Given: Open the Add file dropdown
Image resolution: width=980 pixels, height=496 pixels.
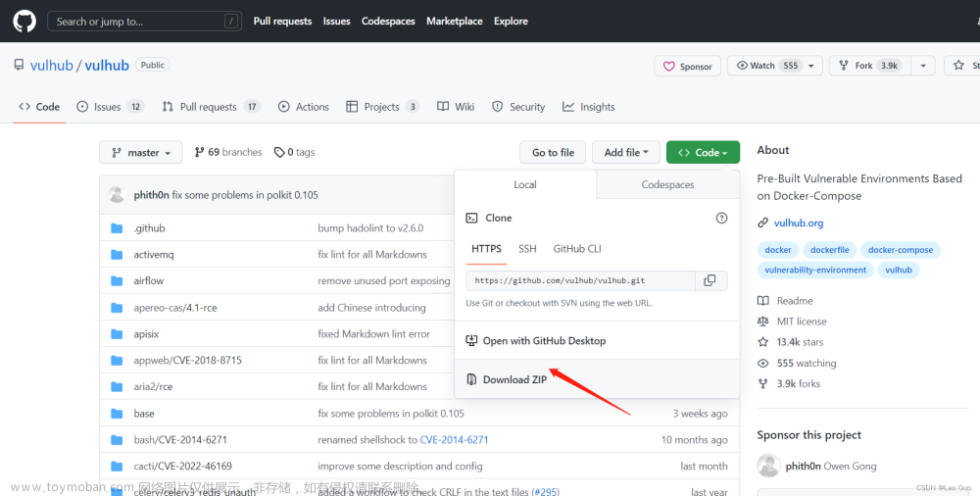Looking at the screenshot, I should tap(625, 152).
